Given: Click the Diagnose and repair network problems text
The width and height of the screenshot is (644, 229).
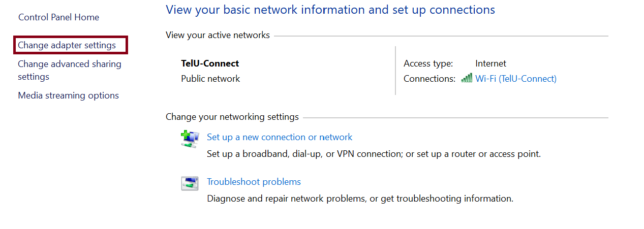Looking at the screenshot, I should (x=360, y=199).
